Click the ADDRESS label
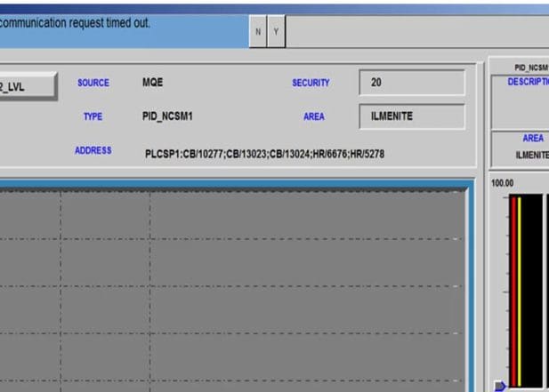 tap(93, 151)
